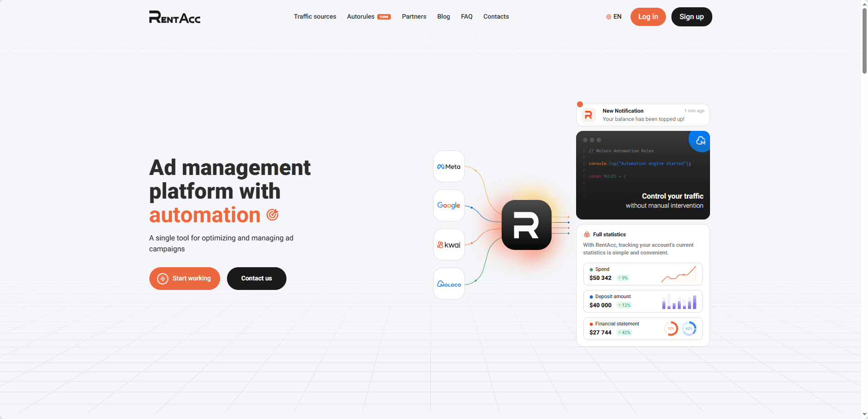Click the target icon after automation

(272, 214)
